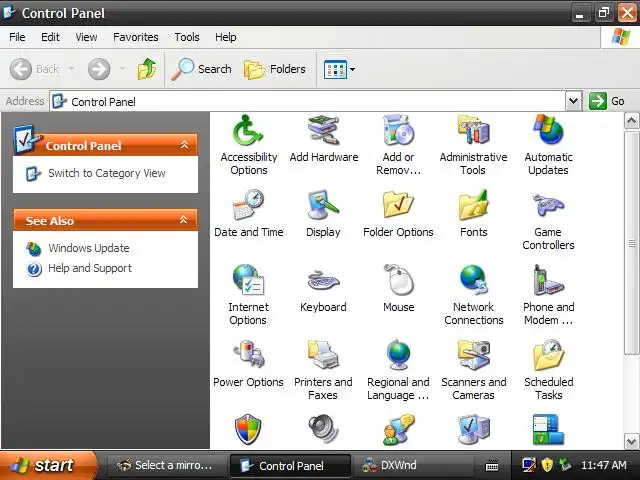Open Forward button history dropdown arrow

(122, 69)
